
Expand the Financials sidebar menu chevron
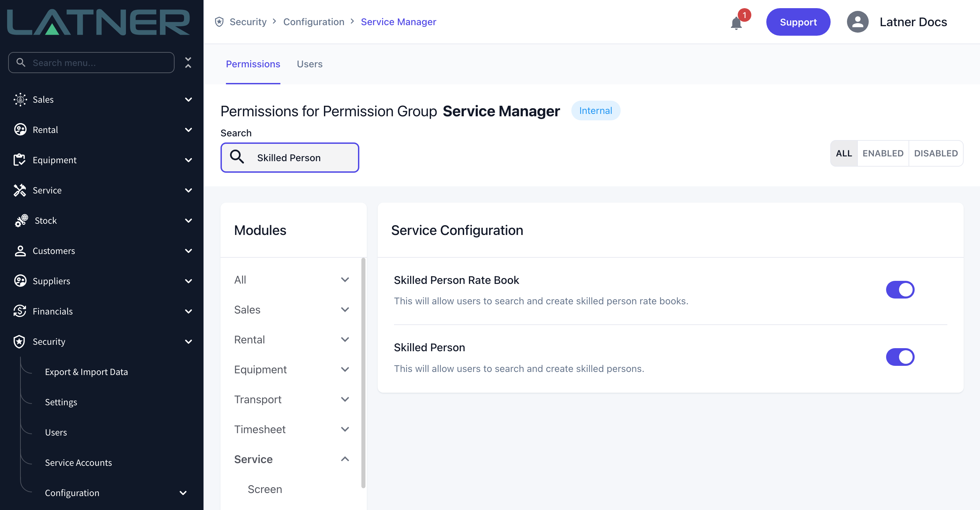(x=188, y=311)
